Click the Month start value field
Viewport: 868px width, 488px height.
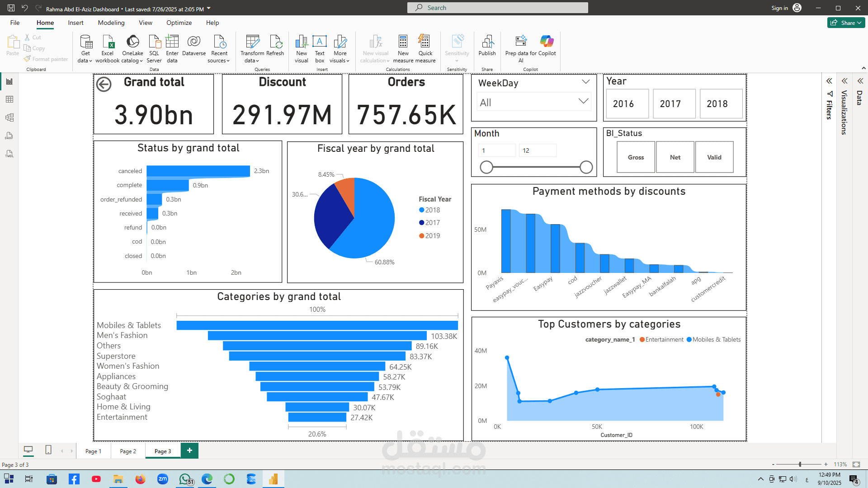point(496,150)
